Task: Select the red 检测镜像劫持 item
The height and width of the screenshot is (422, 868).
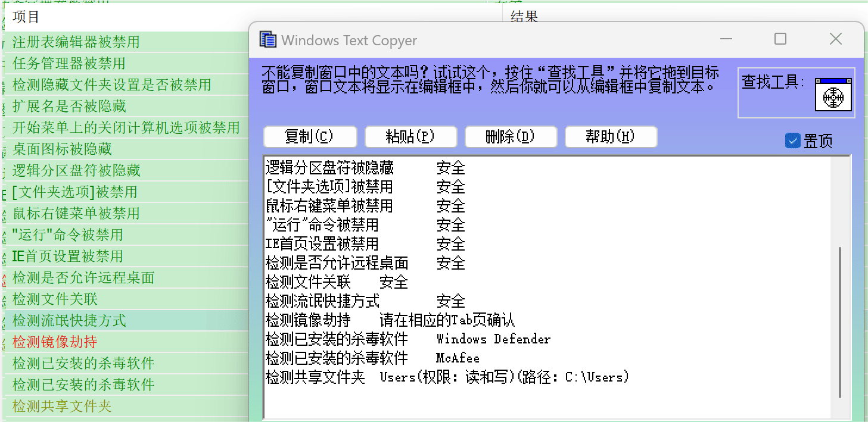Action: (x=55, y=342)
